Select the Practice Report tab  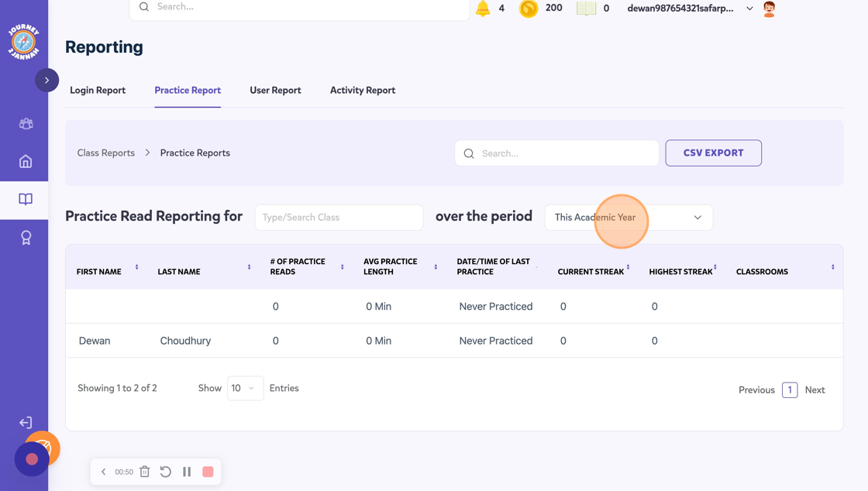[188, 90]
